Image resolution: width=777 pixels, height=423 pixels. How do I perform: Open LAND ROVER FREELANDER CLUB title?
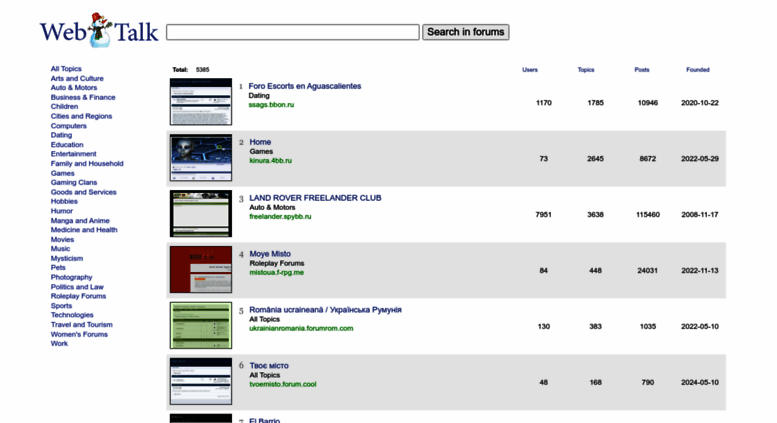[315, 198]
